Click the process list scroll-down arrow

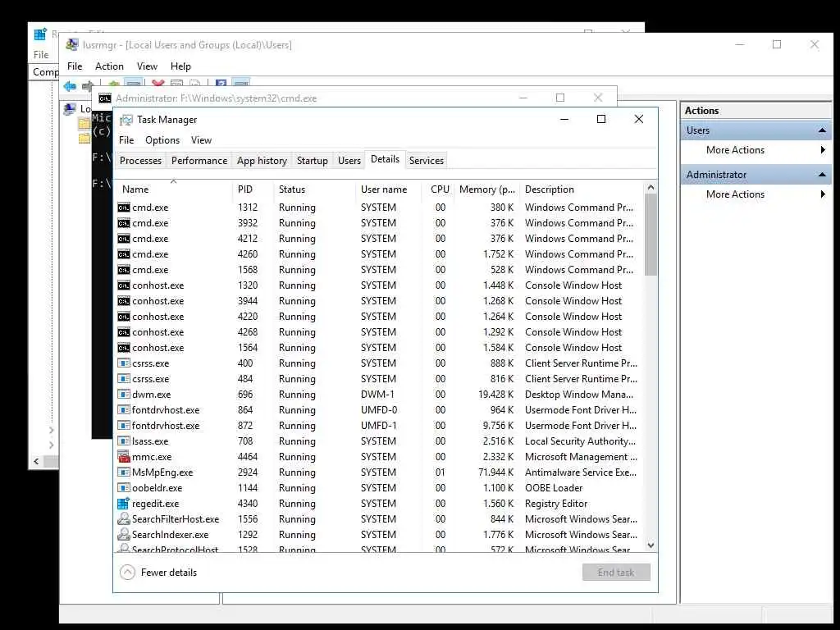click(651, 546)
